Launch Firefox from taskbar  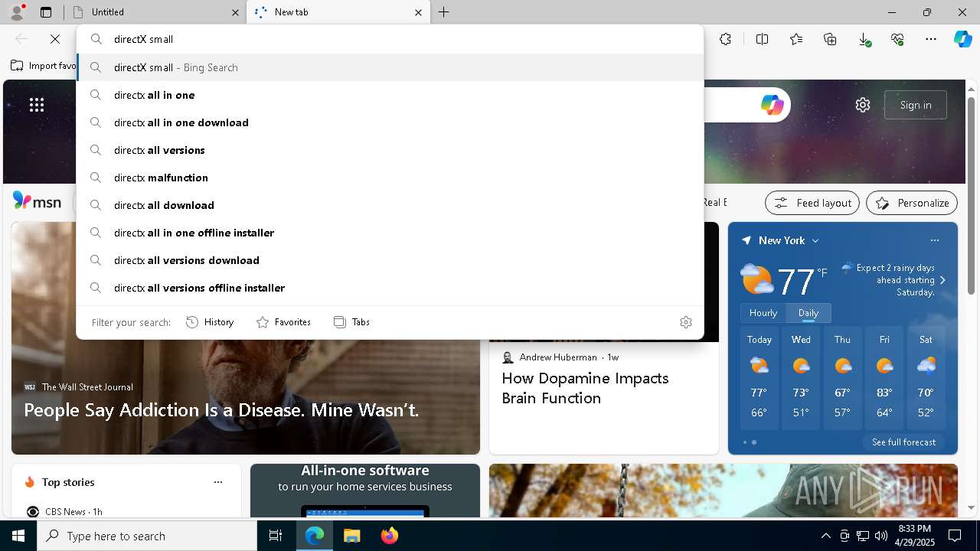pyautogui.click(x=389, y=536)
